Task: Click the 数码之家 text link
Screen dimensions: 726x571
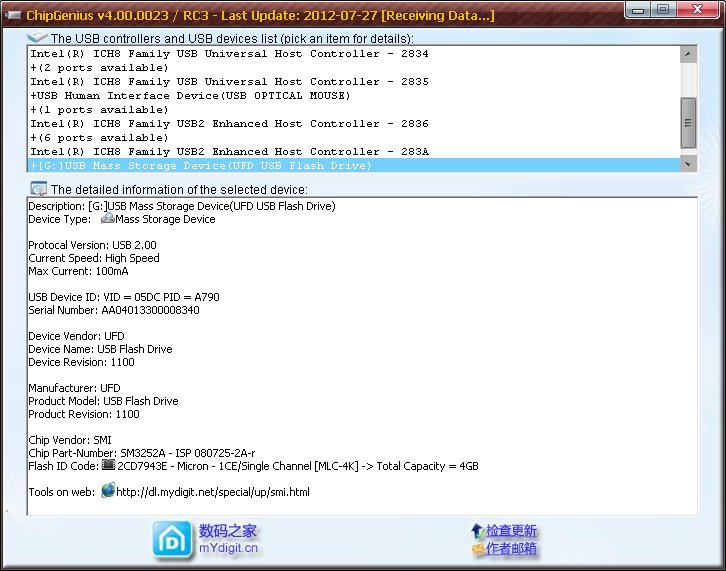Action: 228,531
